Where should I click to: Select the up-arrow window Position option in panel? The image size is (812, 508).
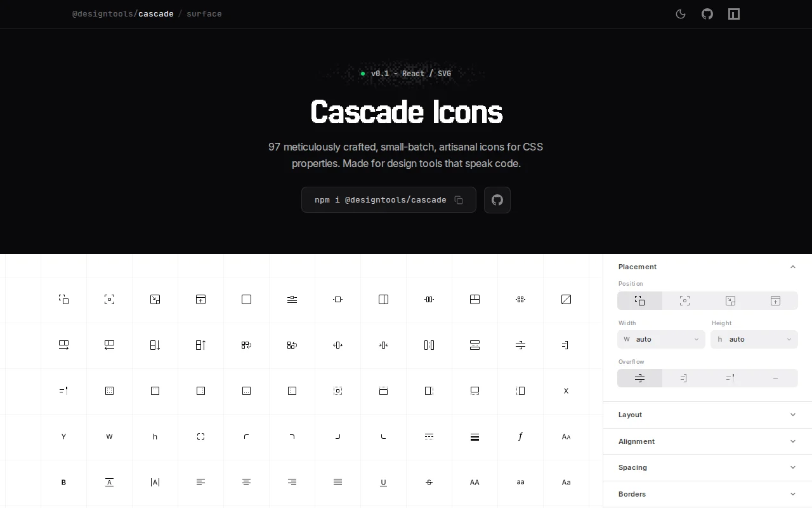click(775, 300)
